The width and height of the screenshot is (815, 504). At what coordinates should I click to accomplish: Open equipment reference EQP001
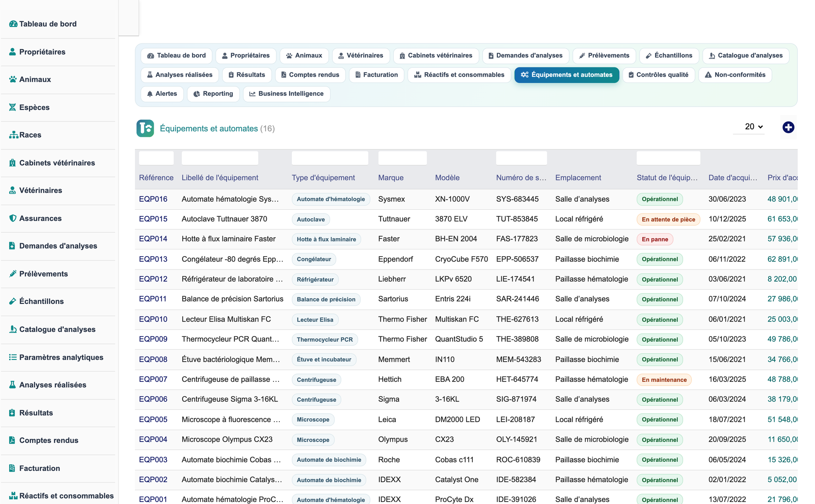pos(153,499)
